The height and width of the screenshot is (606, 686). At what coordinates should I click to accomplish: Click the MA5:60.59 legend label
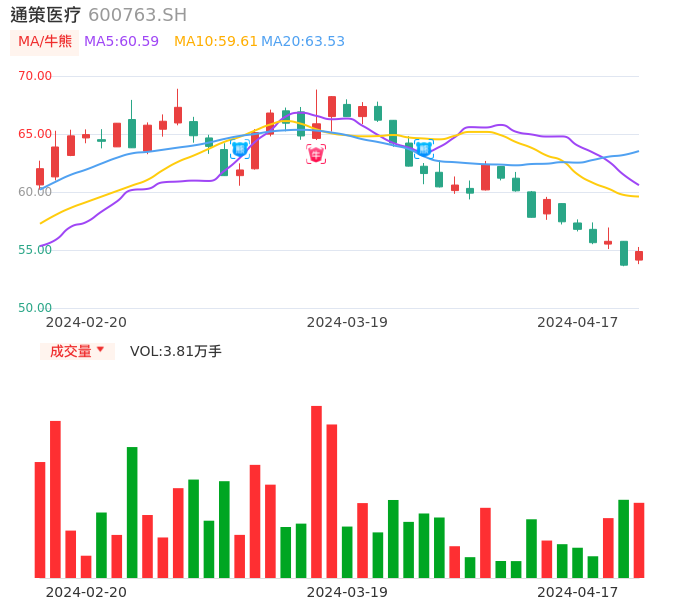(x=121, y=42)
